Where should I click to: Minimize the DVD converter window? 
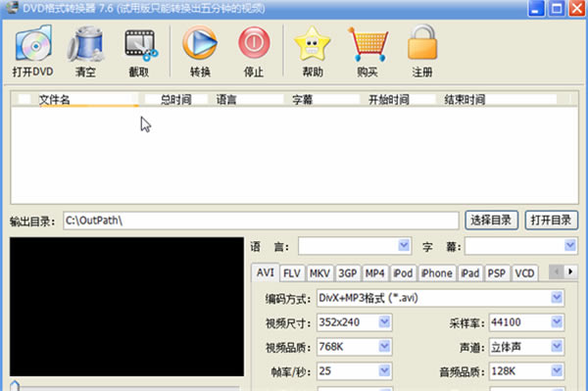[536, 8]
